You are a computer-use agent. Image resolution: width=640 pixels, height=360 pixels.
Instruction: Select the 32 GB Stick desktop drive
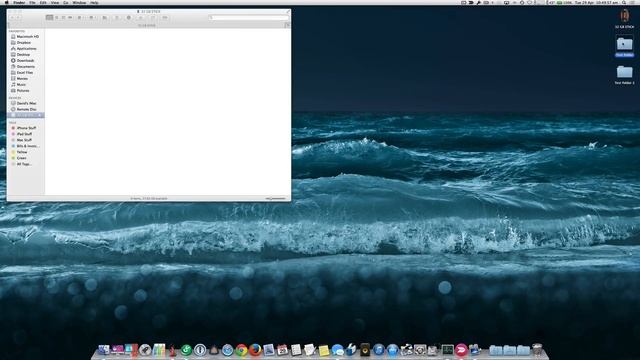[624, 19]
